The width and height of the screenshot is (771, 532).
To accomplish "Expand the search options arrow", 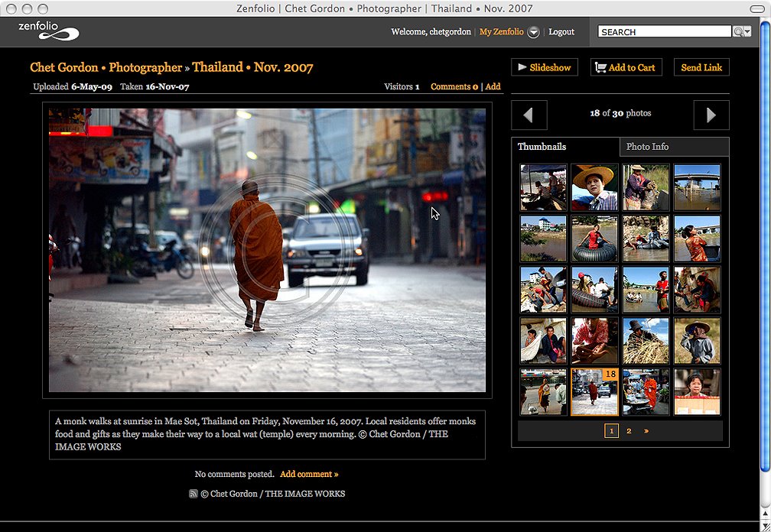I will point(748,32).
